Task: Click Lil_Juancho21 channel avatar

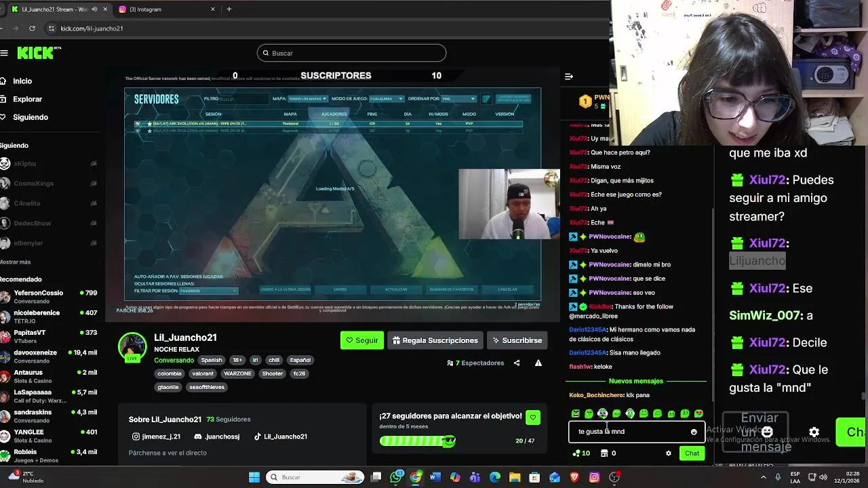Action: [x=132, y=346]
